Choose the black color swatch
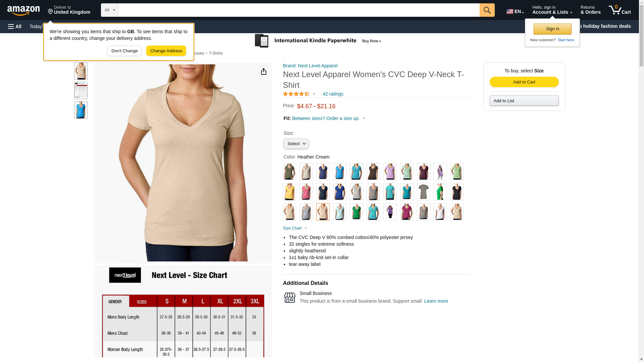Viewport: 644px width, 362px height. [x=457, y=192]
